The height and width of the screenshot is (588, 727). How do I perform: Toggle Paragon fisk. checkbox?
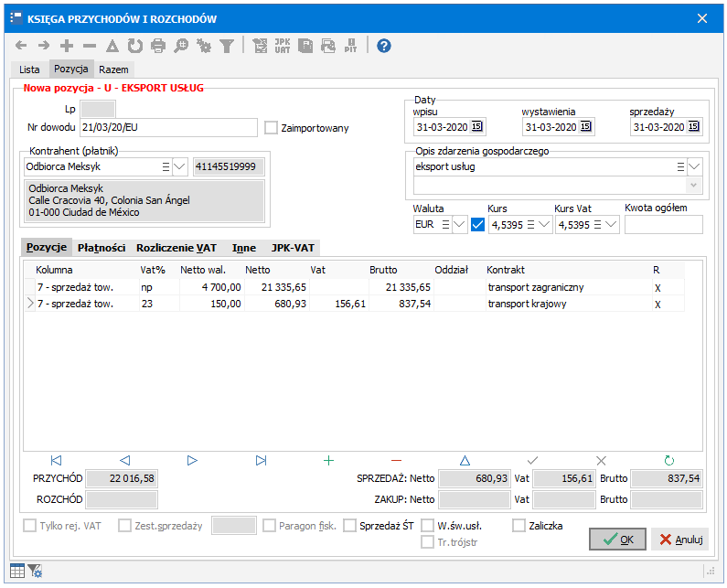pyautogui.click(x=269, y=526)
